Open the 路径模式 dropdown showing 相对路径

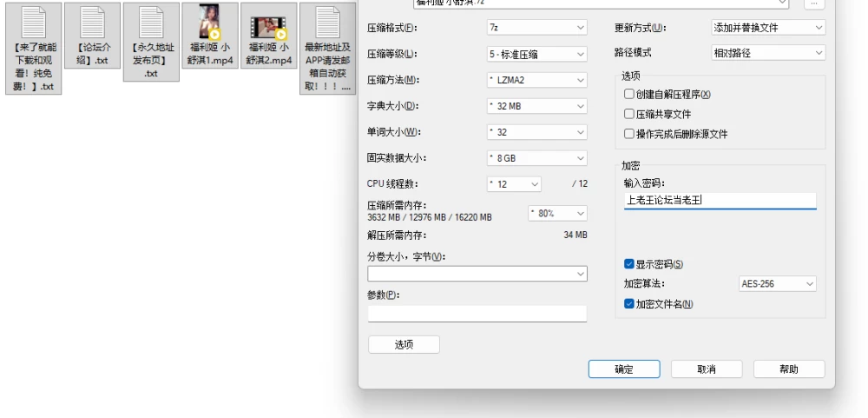coord(768,53)
